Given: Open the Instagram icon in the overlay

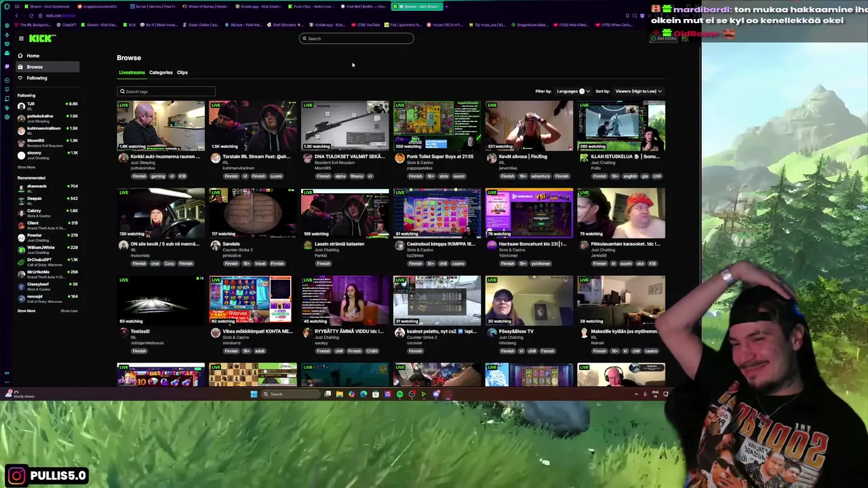Looking at the screenshot, I should (x=17, y=476).
